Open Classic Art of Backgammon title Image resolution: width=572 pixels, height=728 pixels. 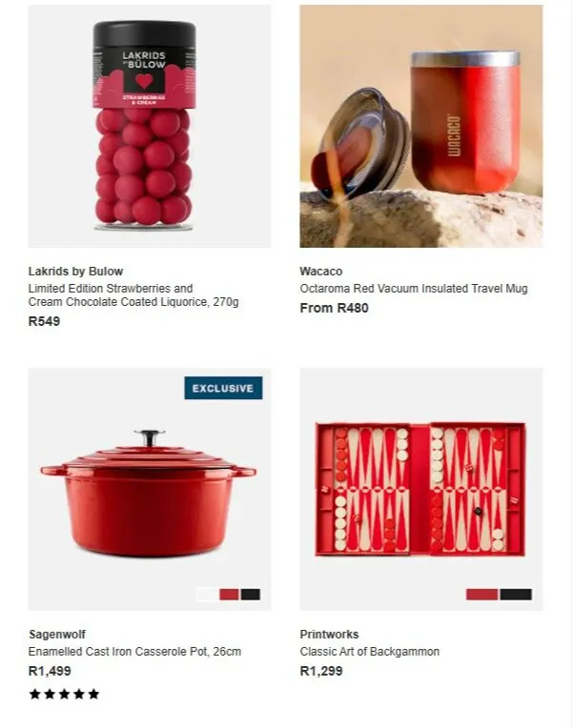370,652
